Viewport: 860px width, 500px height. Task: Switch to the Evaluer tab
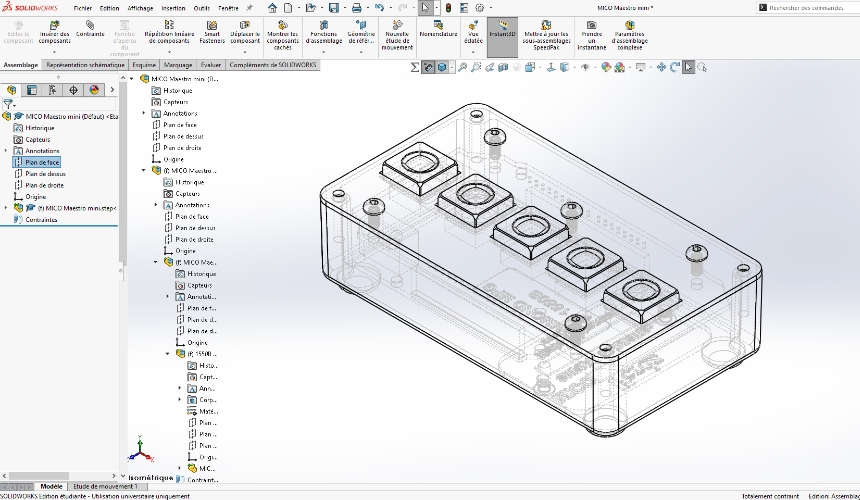(211, 65)
